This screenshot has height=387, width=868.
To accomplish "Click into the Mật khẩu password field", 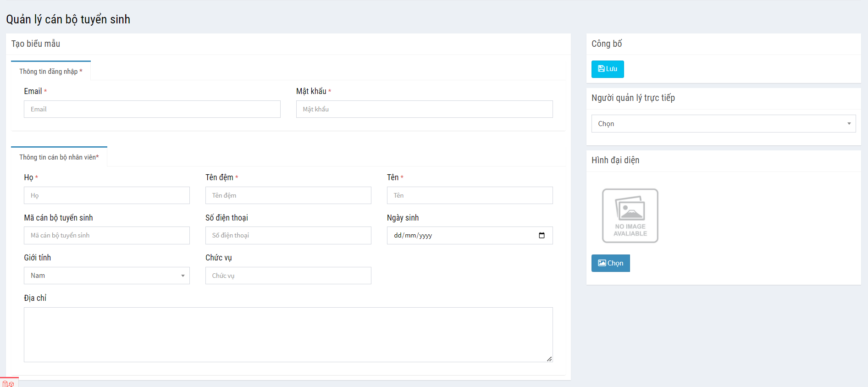I will 424,110.
